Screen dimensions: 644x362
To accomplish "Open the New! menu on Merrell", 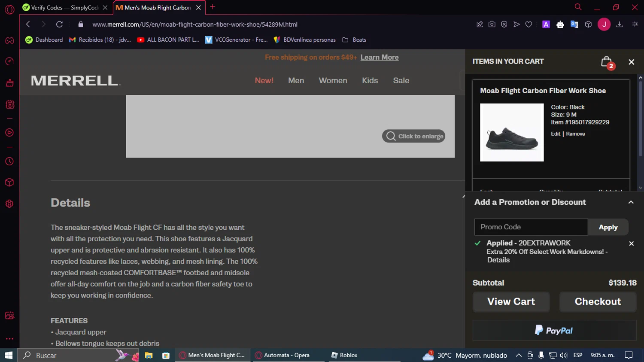I will click(x=264, y=81).
